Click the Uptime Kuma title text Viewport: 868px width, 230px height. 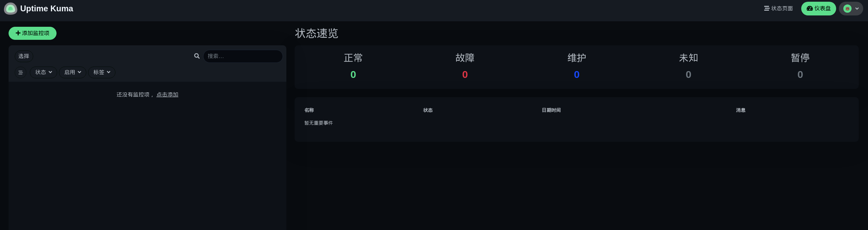click(47, 9)
